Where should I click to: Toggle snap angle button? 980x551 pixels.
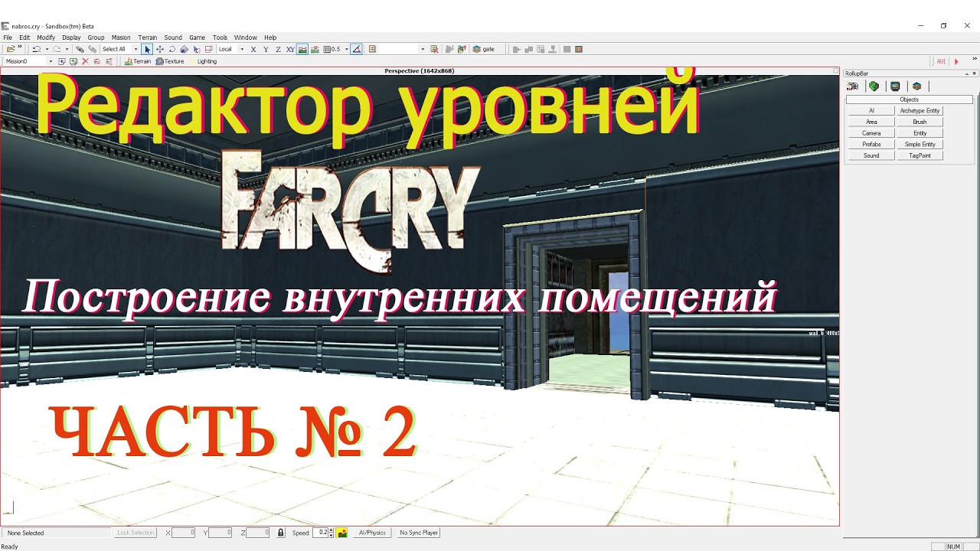pos(356,49)
